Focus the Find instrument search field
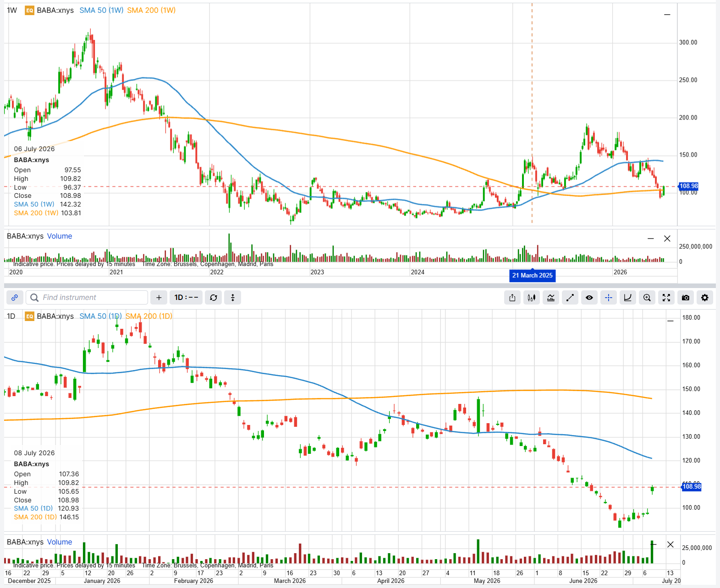The height and width of the screenshot is (588, 720). [87, 298]
